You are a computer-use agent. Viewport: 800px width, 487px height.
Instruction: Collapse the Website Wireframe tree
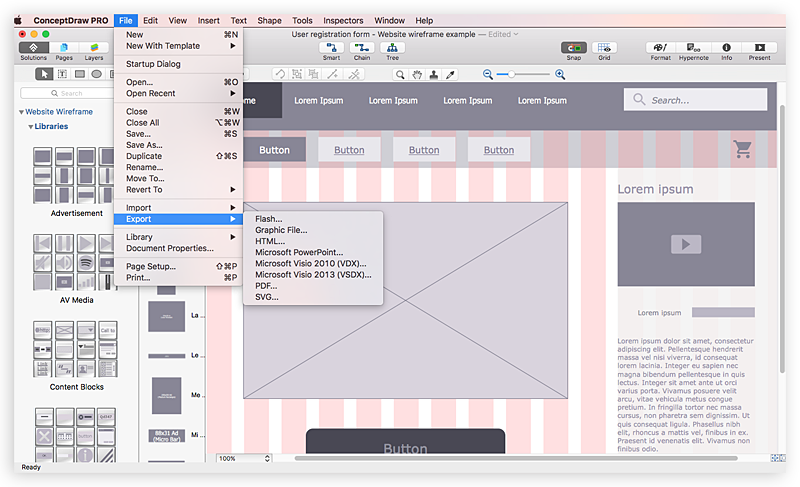[x=21, y=112]
